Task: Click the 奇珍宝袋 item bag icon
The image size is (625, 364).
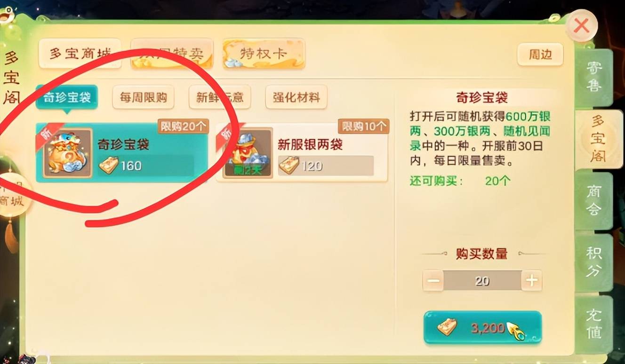Action: [x=67, y=153]
